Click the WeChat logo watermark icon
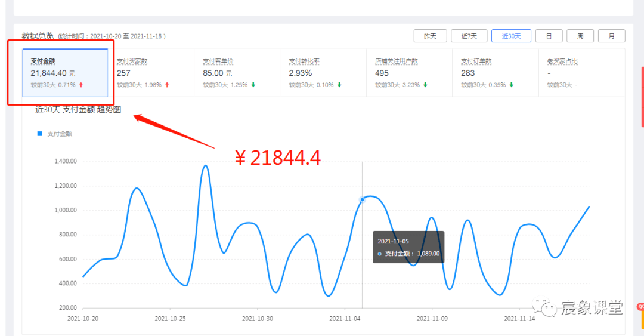644x336 pixels. pyautogui.click(x=544, y=307)
